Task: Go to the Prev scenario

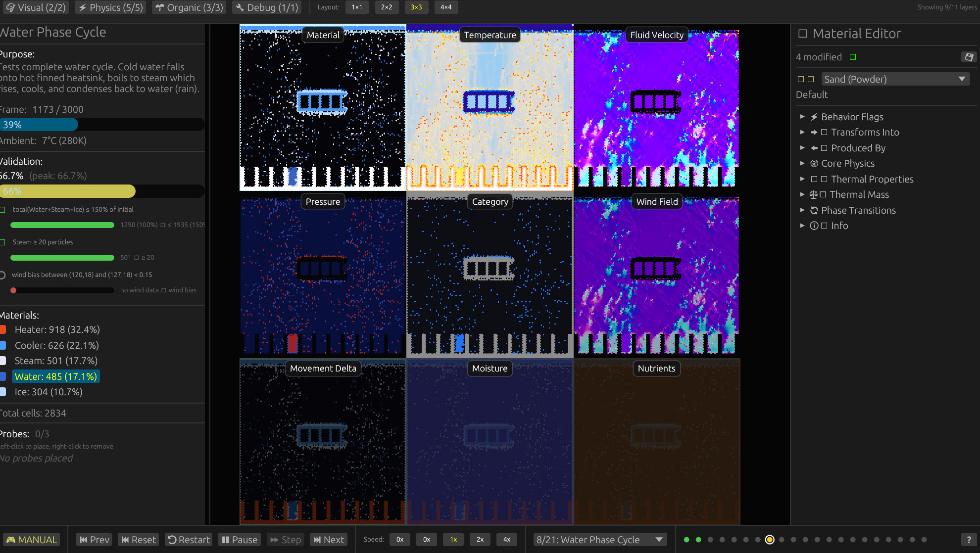Action: pyautogui.click(x=94, y=540)
